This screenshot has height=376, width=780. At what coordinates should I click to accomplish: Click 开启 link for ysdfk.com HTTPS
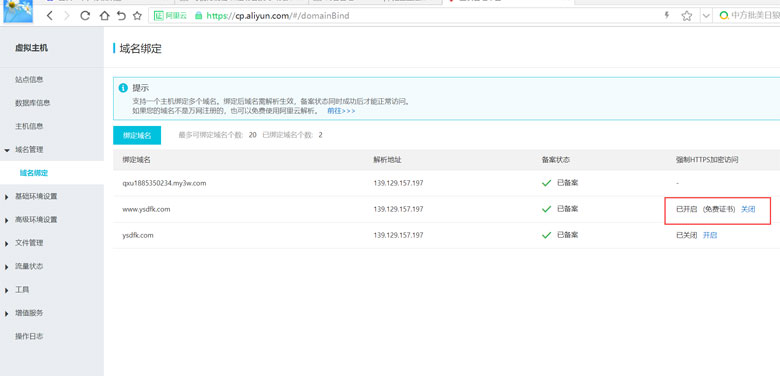[710, 235]
